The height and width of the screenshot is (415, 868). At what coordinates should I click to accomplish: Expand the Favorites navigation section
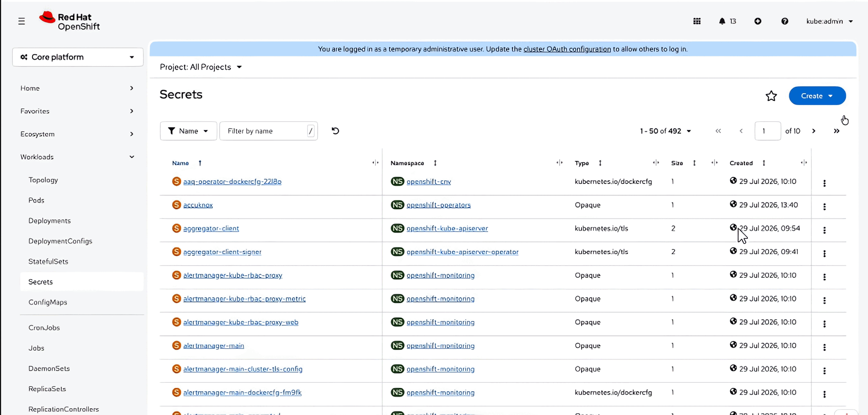tap(77, 111)
